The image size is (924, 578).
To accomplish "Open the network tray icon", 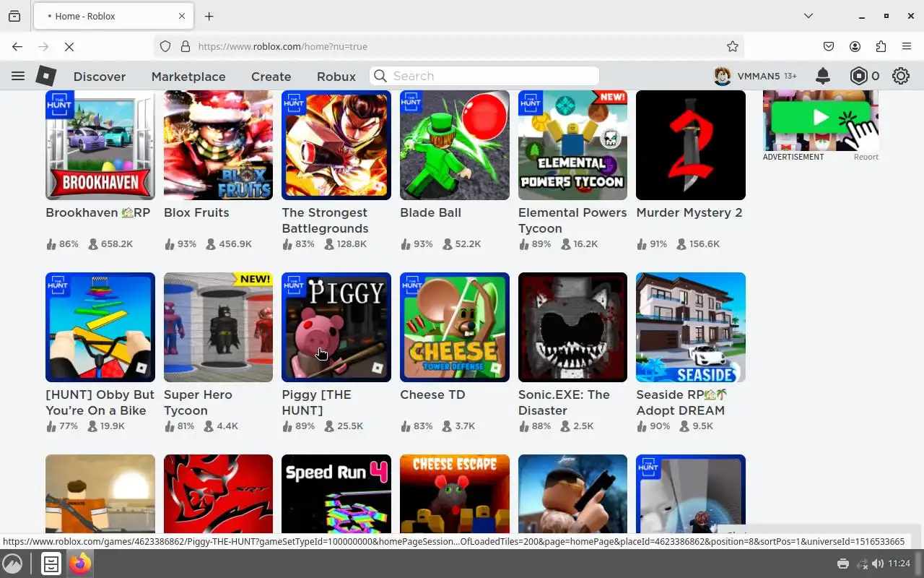I will pos(861,564).
